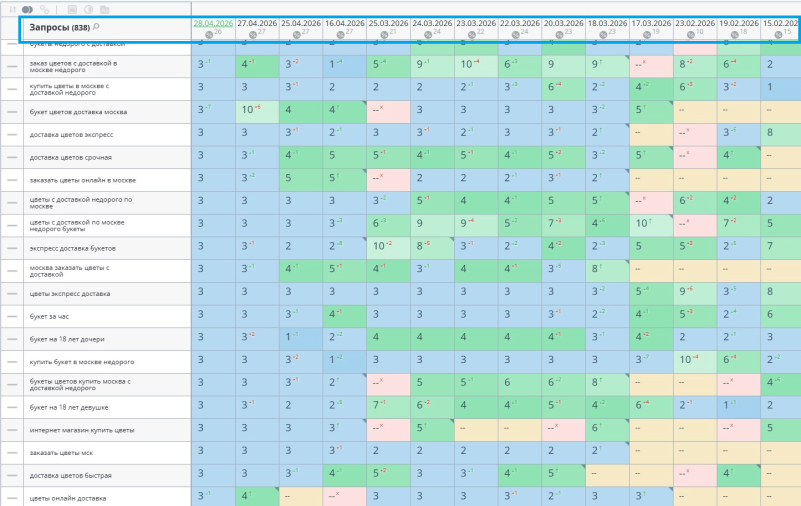Click 23.03.2026 cell '10' for 'заказ цветов с доставкой в москве недорого'
This screenshot has width=801, height=506.
(476, 66)
